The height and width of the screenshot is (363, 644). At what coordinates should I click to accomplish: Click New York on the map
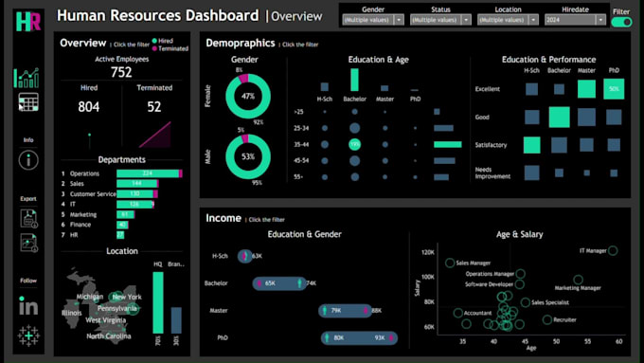click(x=127, y=297)
